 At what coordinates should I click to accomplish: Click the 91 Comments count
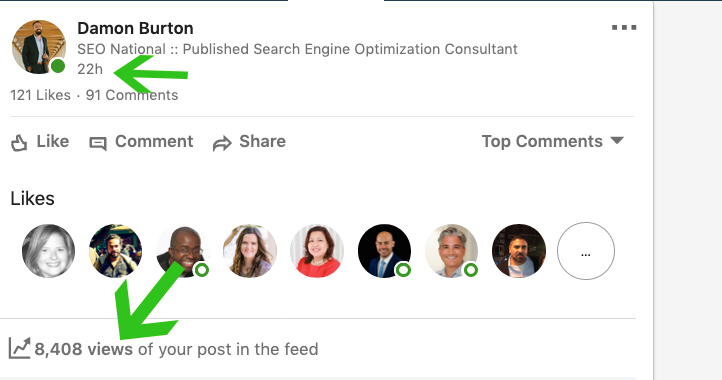(132, 95)
